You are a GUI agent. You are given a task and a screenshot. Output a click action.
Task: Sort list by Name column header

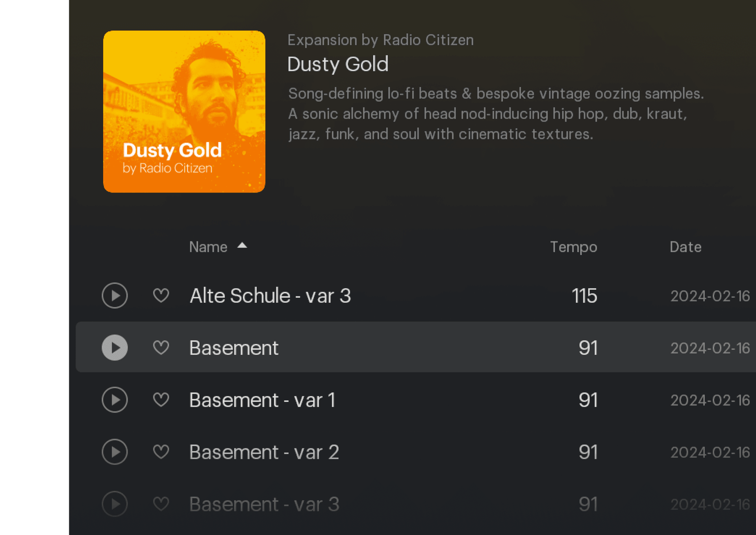pyautogui.click(x=208, y=247)
